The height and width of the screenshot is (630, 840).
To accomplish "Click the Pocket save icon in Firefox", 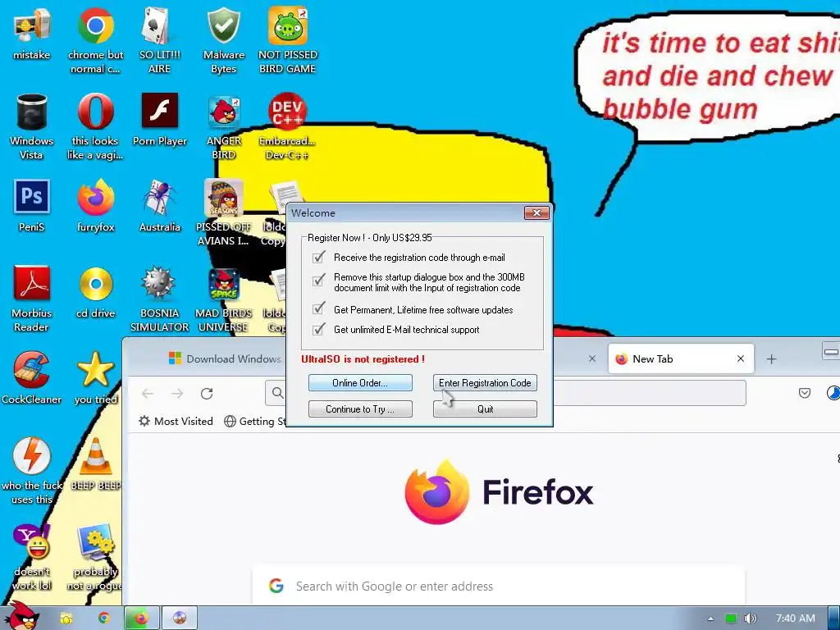I will (x=805, y=393).
